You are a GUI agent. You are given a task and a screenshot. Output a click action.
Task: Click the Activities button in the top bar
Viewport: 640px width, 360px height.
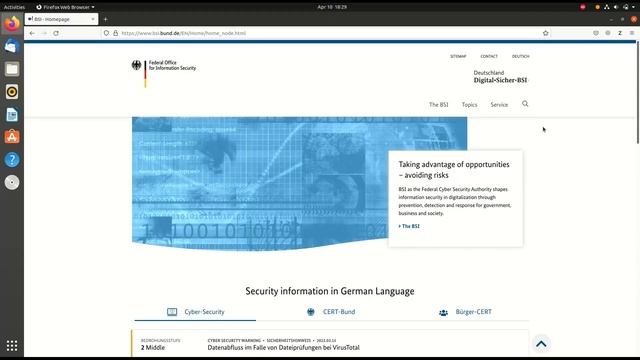point(14,7)
